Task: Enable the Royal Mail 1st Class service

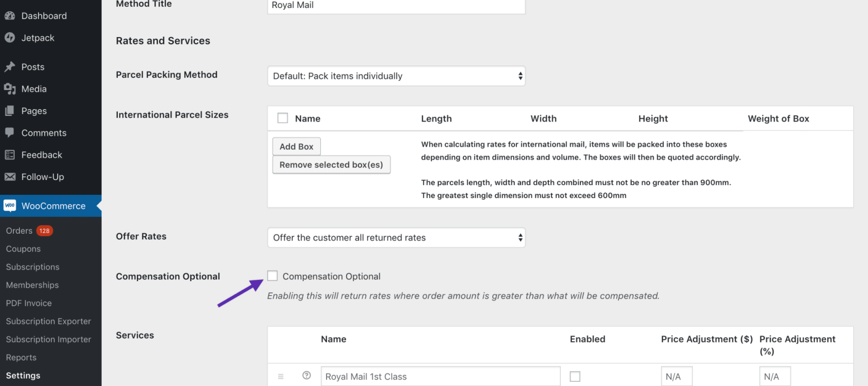Action: (575, 376)
